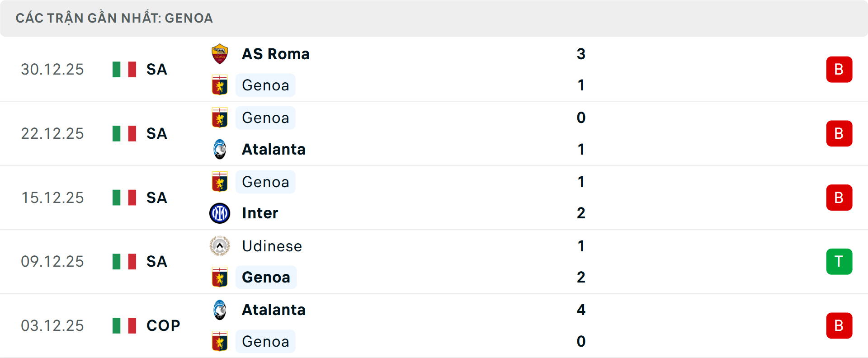Click the Italy flag on the COP row
868x358 pixels.
coord(124,325)
